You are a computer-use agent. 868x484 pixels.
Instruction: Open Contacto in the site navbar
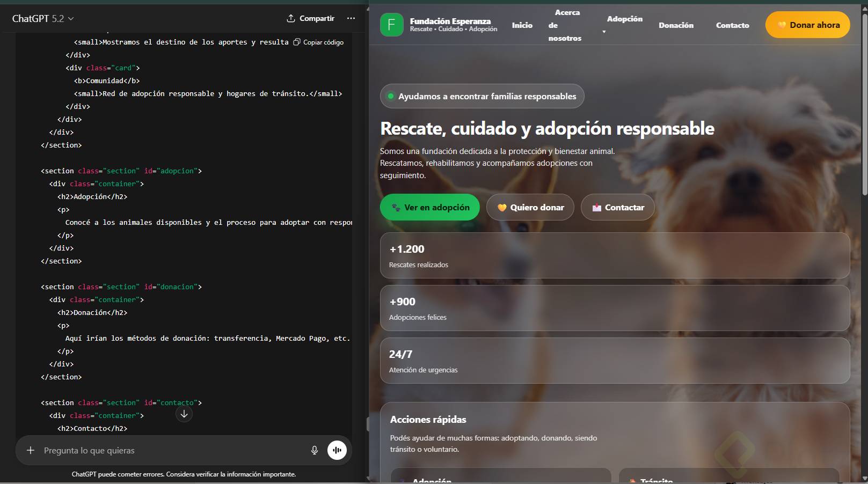tap(732, 25)
